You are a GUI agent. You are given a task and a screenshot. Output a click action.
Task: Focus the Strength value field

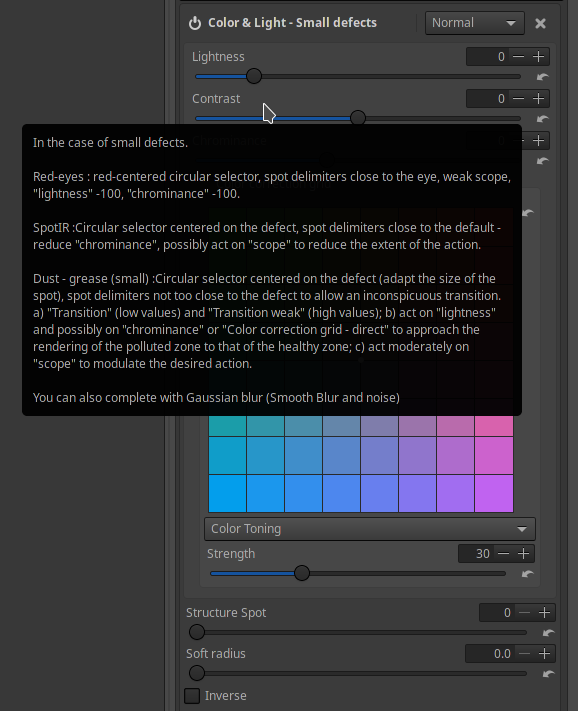(x=476, y=554)
